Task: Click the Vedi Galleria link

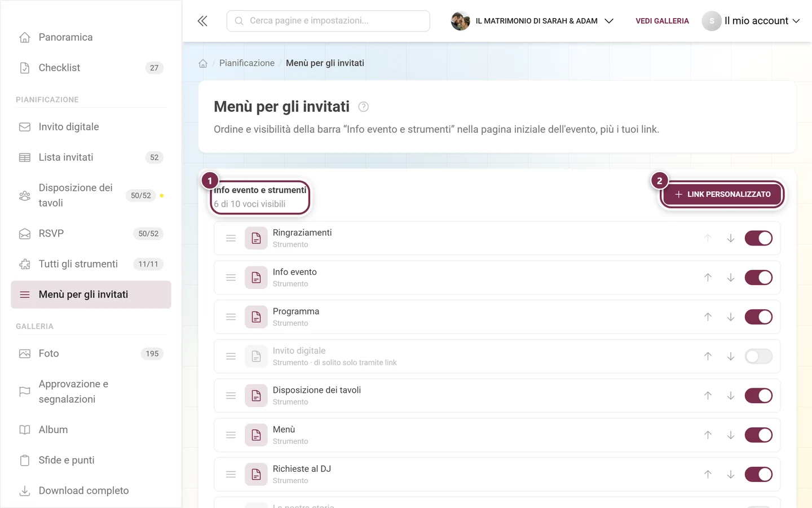Action: pos(662,21)
